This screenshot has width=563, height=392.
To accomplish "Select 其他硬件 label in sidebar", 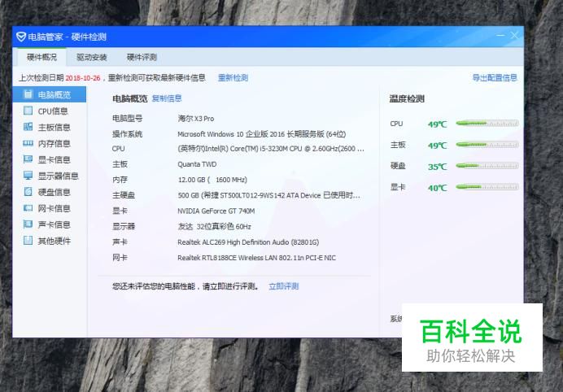I will click(55, 241).
